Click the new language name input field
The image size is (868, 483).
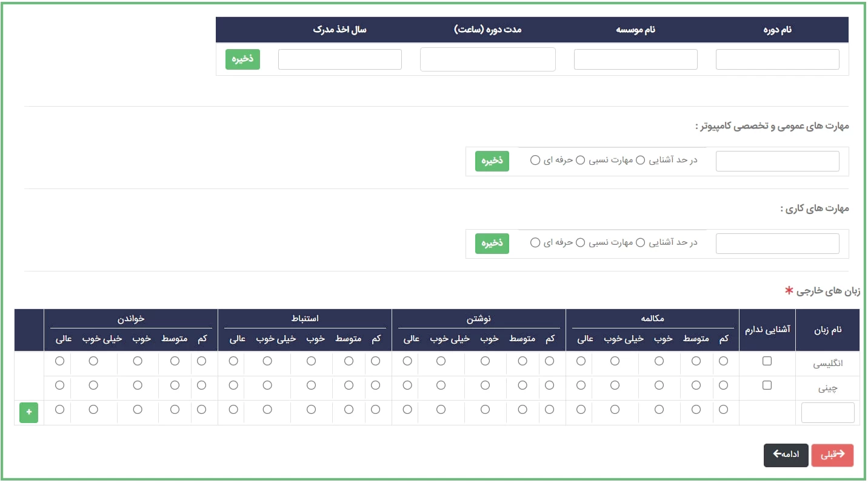pyautogui.click(x=827, y=413)
